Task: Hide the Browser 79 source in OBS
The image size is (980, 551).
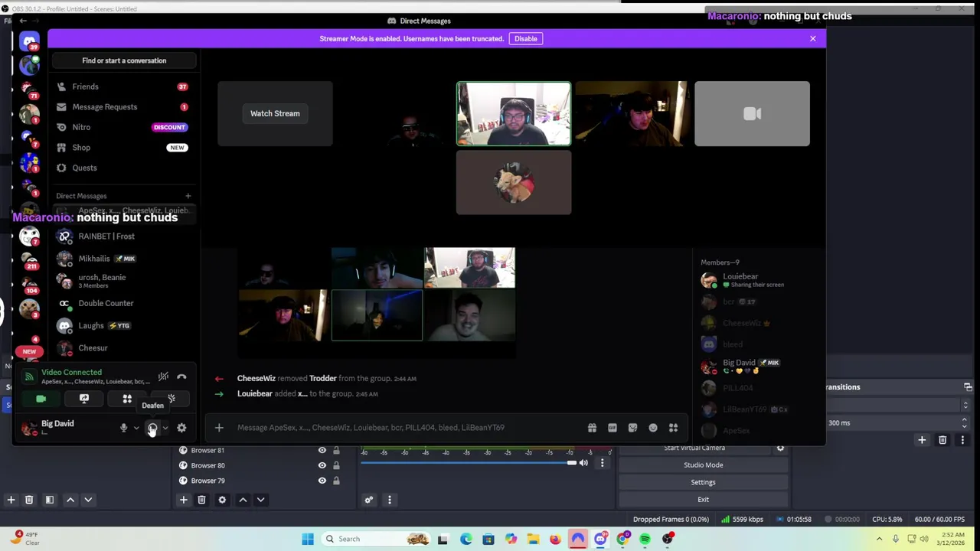Action: point(322,481)
